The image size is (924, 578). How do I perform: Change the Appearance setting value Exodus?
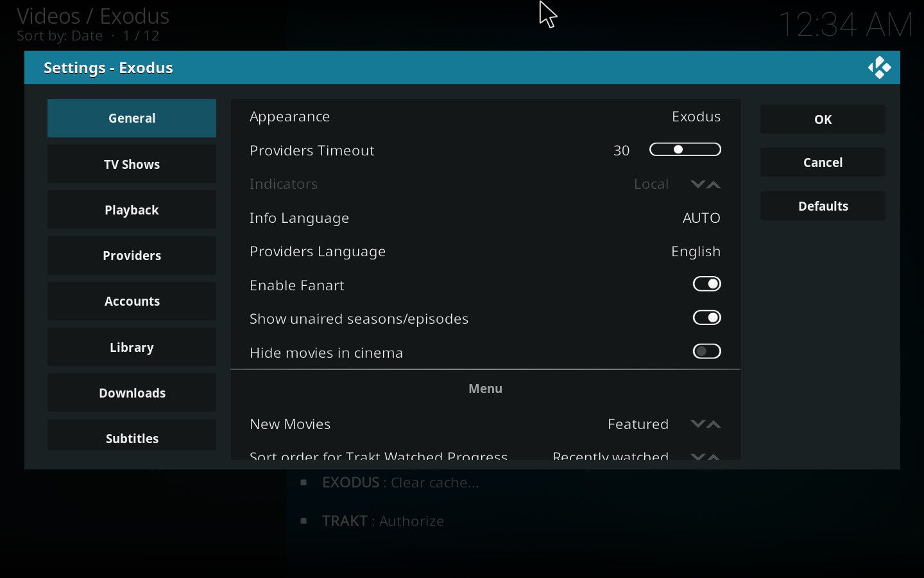pos(696,117)
